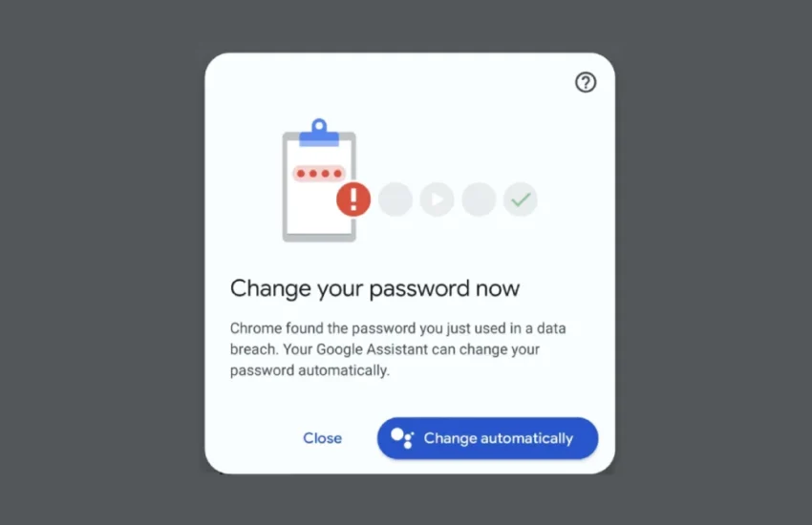
Task: Click the dimmed background right of dialog
Action: (714, 262)
